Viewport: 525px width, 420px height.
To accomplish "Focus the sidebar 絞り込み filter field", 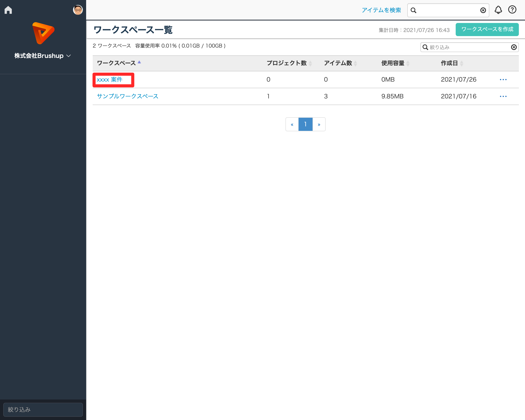I will pyautogui.click(x=43, y=410).
